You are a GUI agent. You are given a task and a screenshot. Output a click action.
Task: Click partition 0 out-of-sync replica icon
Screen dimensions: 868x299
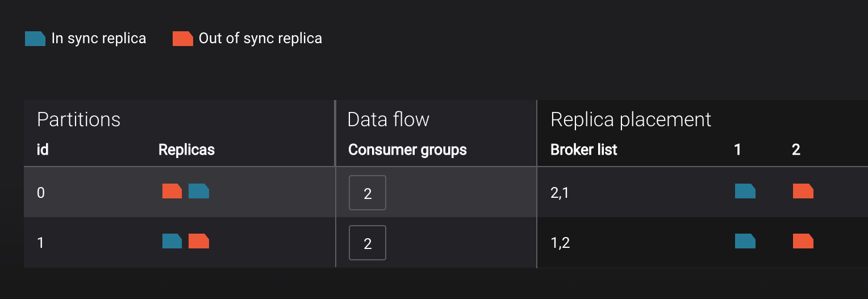[172, 192]
